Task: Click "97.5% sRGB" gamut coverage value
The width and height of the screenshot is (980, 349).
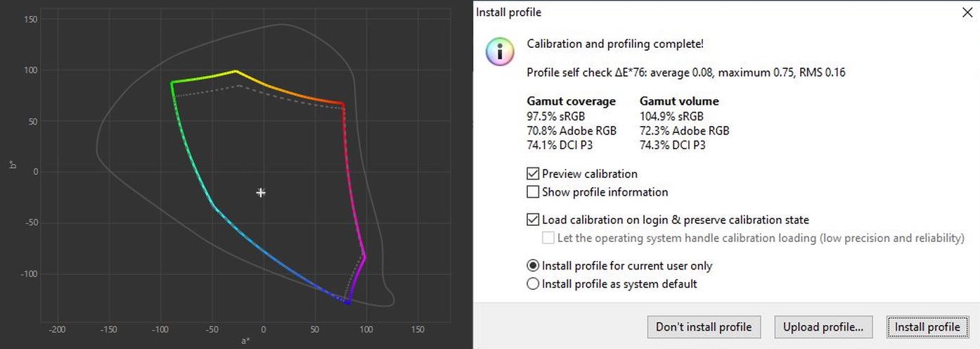Action: [x=555, y=116]
